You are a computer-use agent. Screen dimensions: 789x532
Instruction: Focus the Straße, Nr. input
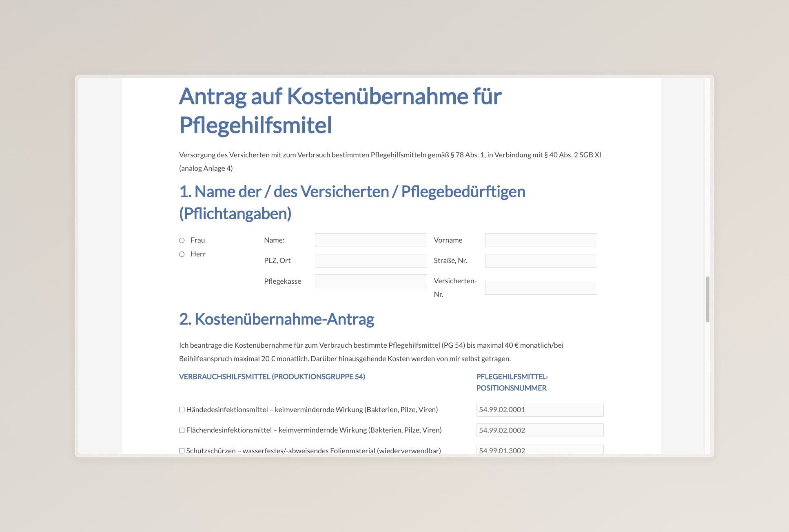point(541,261)
